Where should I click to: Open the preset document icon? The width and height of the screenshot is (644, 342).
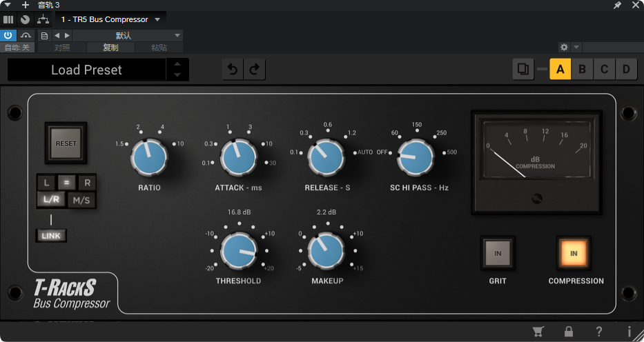44,35
